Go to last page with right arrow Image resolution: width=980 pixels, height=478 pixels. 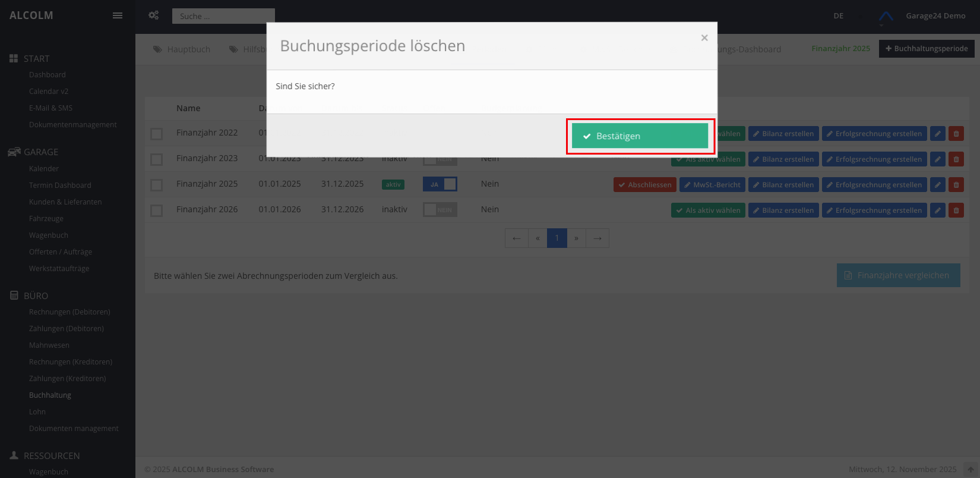pyautogui.click(x=598, y=238)
